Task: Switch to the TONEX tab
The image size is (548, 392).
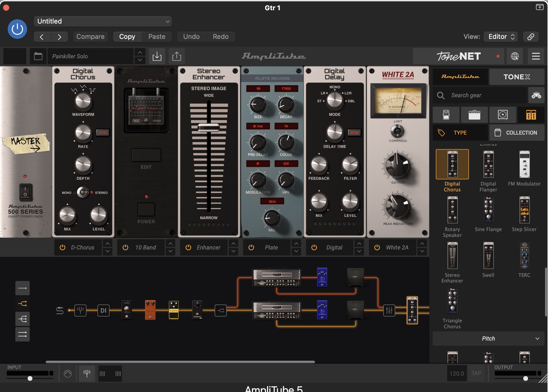Action: coord(517,77)
